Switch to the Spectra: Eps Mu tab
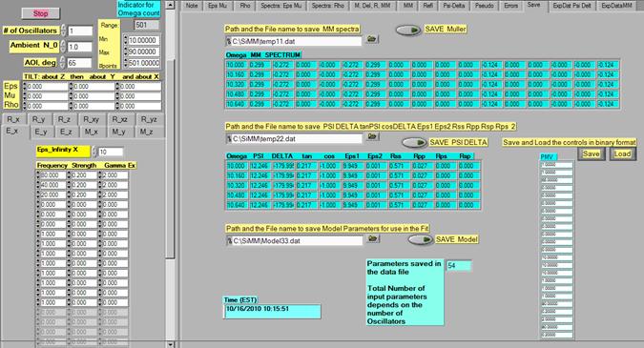This screenshot has width=644, height=348. (280, 6)
